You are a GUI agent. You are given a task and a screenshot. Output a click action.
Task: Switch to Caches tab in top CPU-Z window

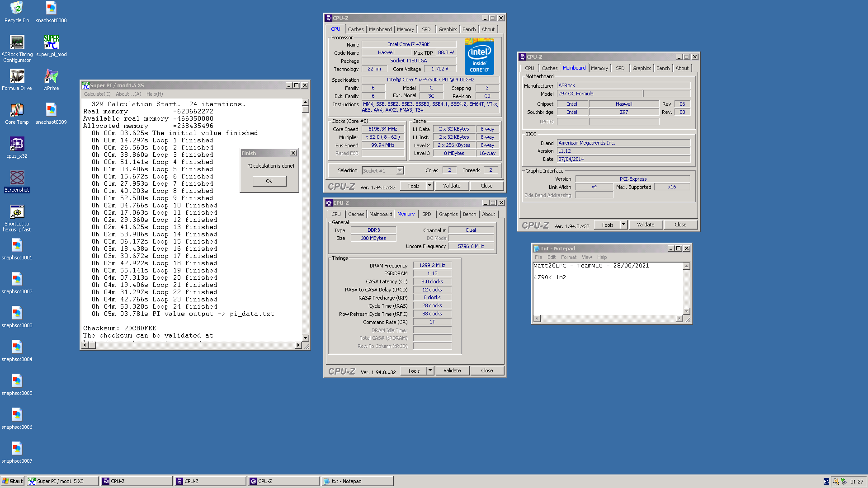coord(355,29)
